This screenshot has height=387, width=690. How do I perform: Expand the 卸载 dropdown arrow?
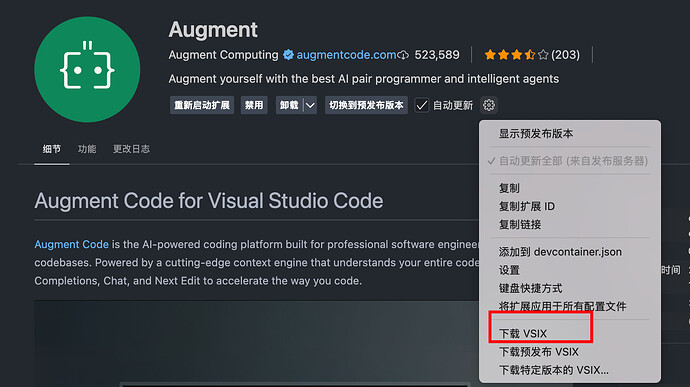point(310,105)
